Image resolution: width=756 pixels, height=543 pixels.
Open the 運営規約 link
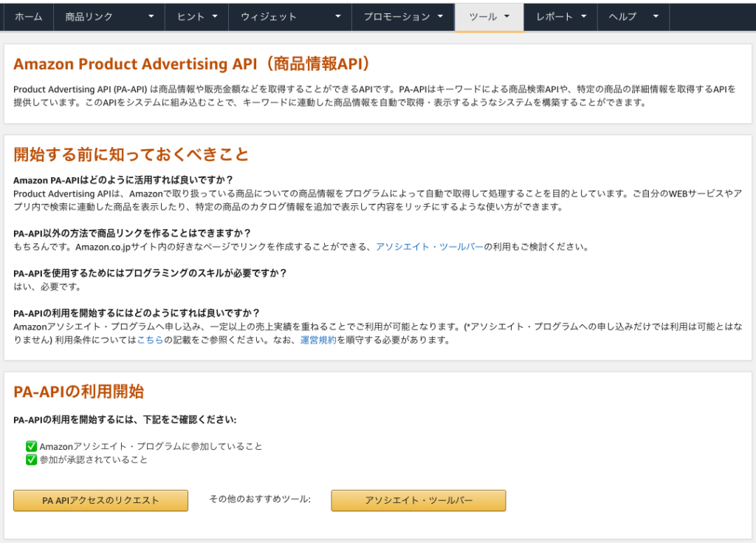318,340
